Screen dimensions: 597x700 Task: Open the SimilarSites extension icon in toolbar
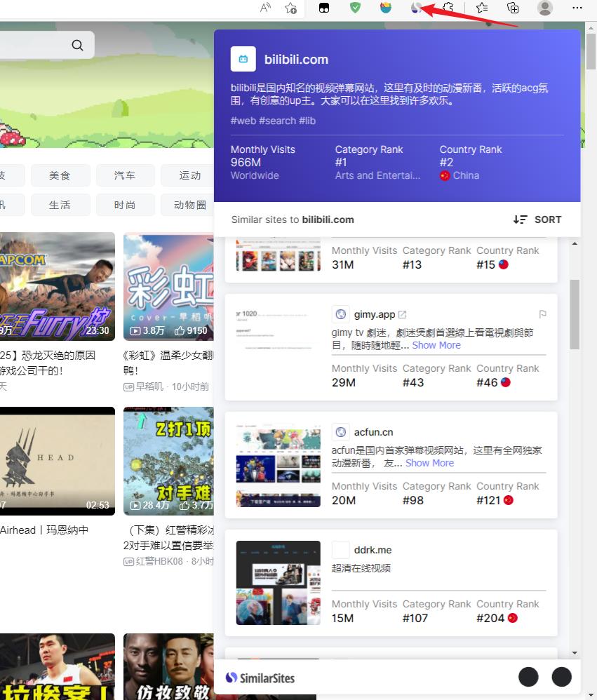coord(417,8)
